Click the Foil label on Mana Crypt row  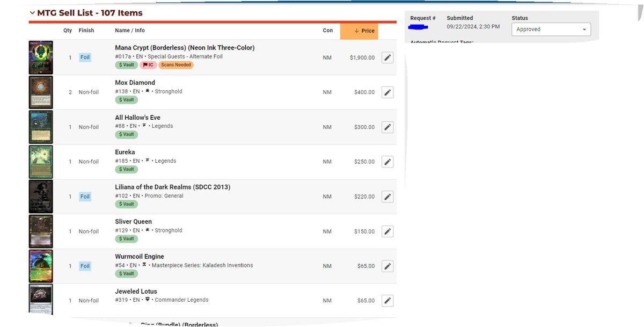point(85,57)
